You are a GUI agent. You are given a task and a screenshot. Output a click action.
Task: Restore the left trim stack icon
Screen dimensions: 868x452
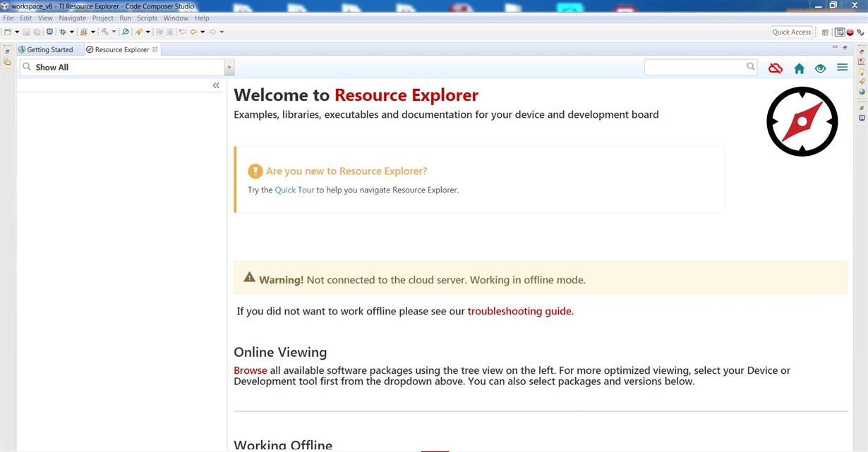[x=7, y=51]
